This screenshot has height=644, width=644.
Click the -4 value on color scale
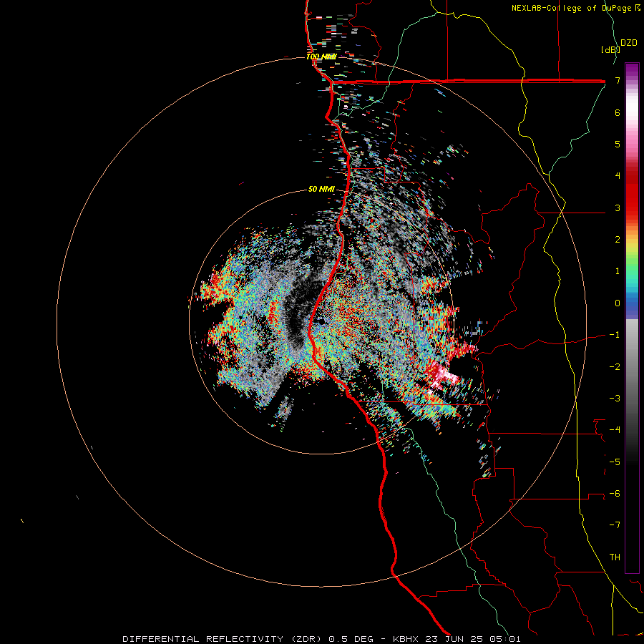pyautogui.click(x=615, y=430)
